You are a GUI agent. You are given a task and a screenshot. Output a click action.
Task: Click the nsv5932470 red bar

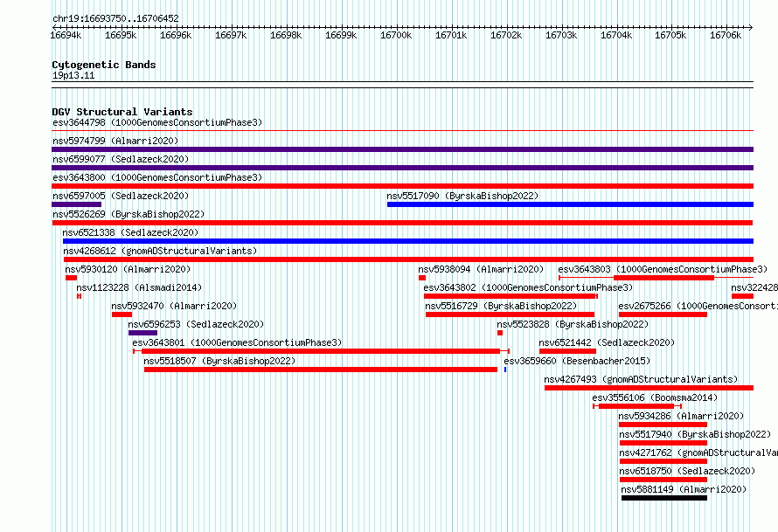tap(122, 314)
